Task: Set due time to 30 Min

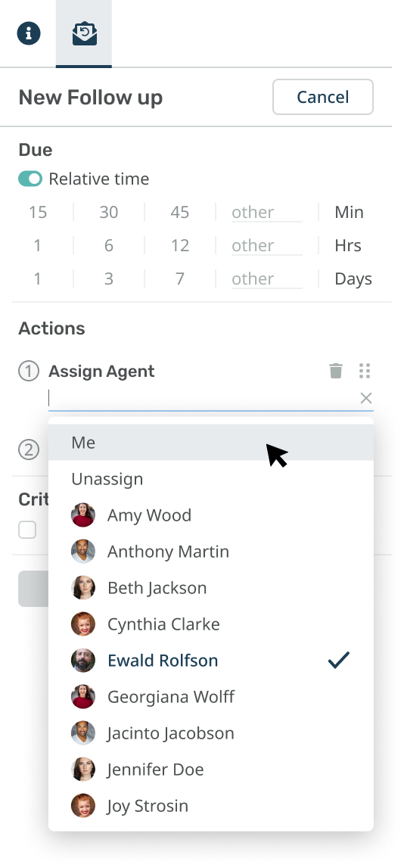Action: pos(109,212)
